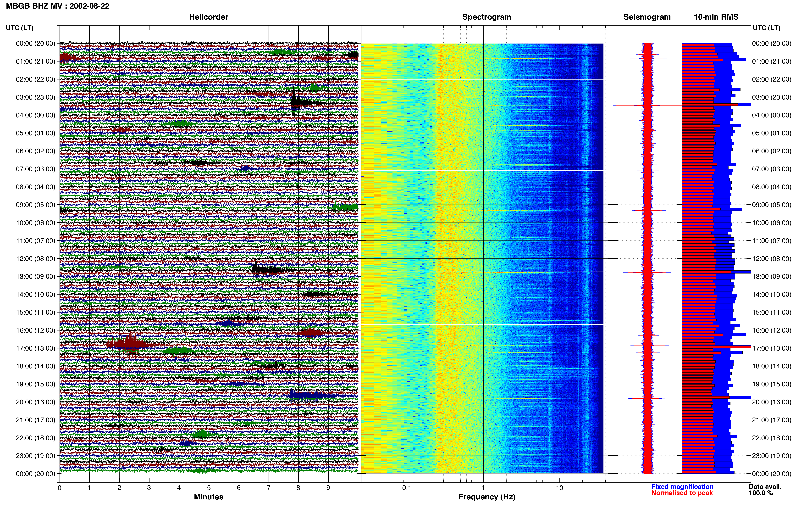Viewport: 812px width, 508px height.
Task: Click the 10 Hz frequency tick label
Action: [x=559, y=487]
